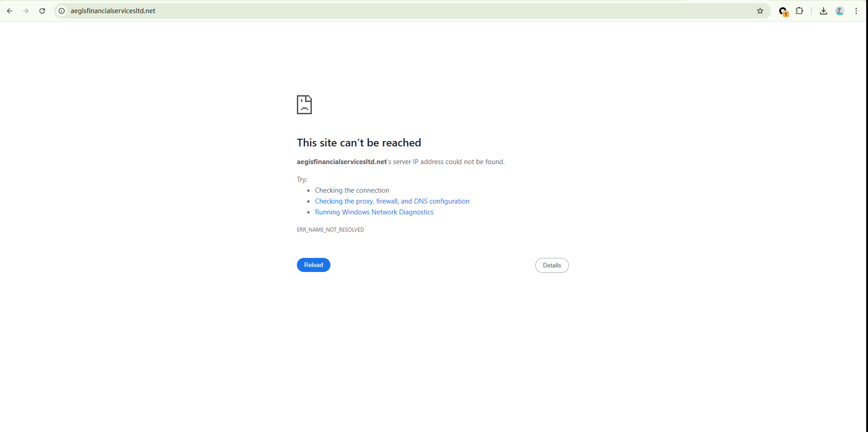868x432 pixels.
Task: Click "This site can't be reached" heading
Action: point(359,143)
